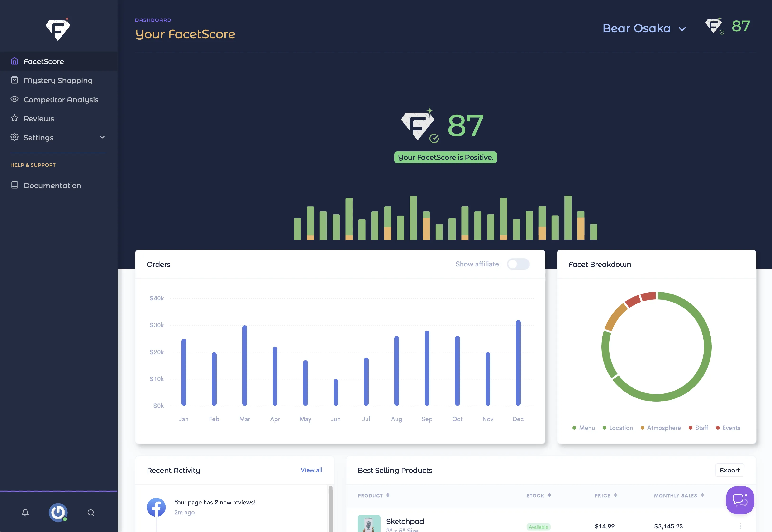Image resolution: width=772 pixels, height=532 pixels.
Task: Expand the Settings submenu chevron
Action: click(102, 137)
